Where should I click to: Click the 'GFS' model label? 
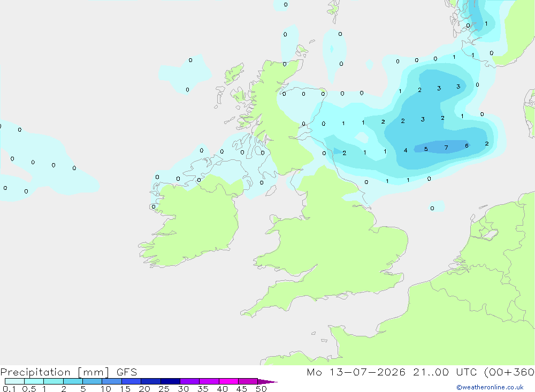(x=127, y=372)
